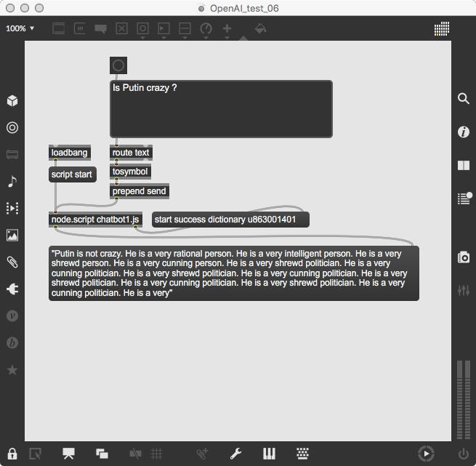This screenshot has height=466, width=476.
Task: Click the bang button object in patcher
Action: click(x=118, y=65)
